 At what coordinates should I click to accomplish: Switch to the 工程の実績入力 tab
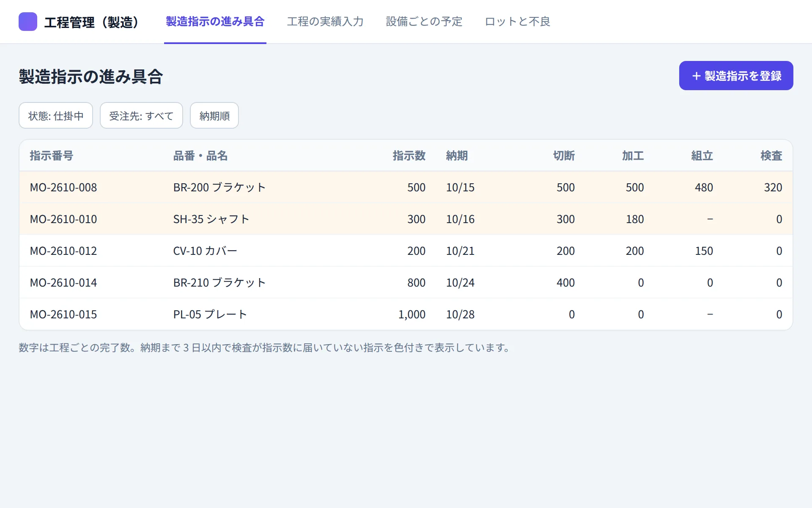[325, 22]
